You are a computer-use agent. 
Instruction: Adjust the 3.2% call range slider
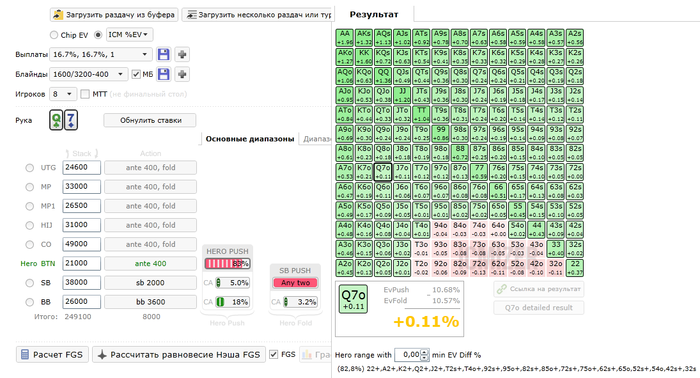(x=300, y=302)
